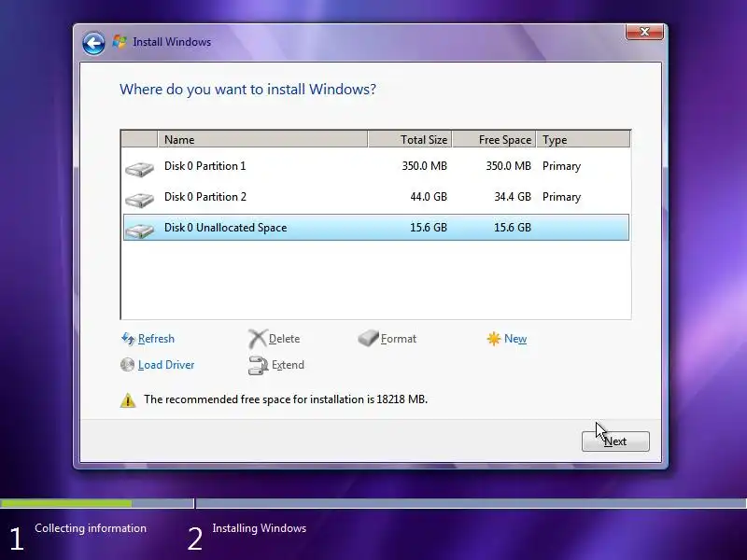Click the Format link text
The height and width of the screenshot is (560, 747).
point(399,339)
